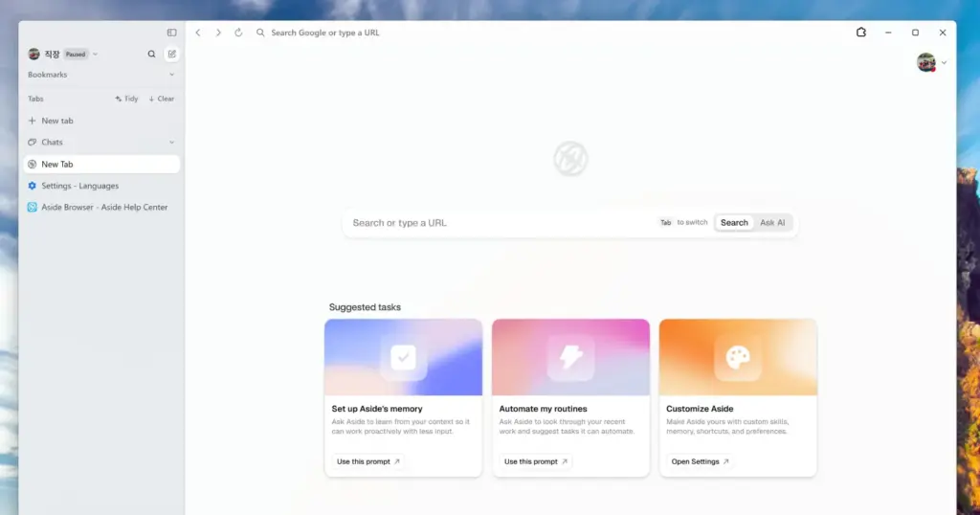The height and width of the screenshot is (515, 980).
Task: Use this prompt for Automate my routines
Action: pos(535,461)
